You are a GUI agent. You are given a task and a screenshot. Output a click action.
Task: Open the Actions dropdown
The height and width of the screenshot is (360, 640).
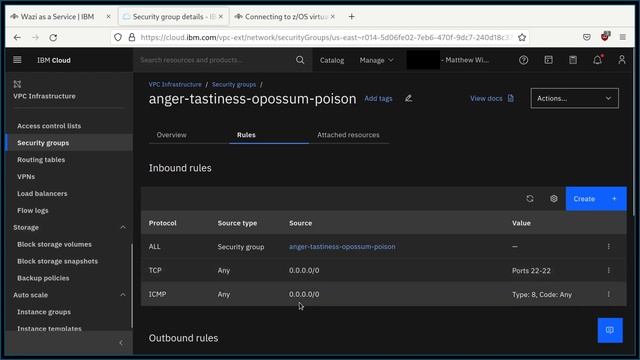(574, 98)
